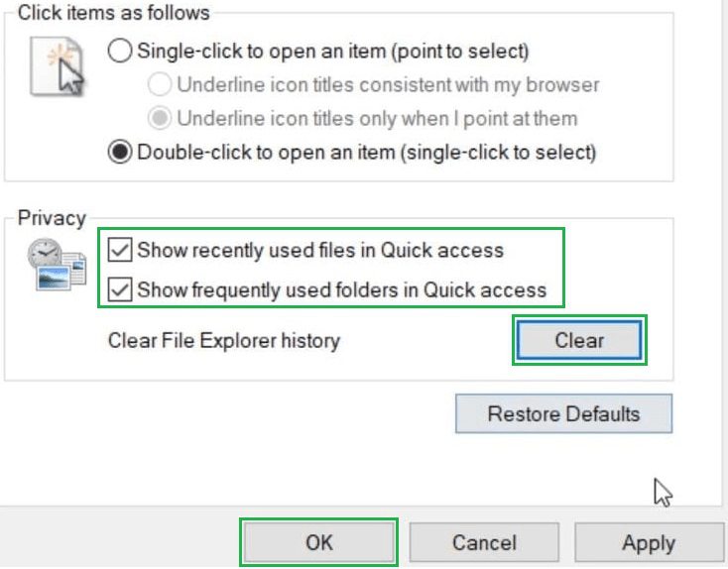Select the Single-click to open radio button
This screenshot has width=728, height=569.
120,51
